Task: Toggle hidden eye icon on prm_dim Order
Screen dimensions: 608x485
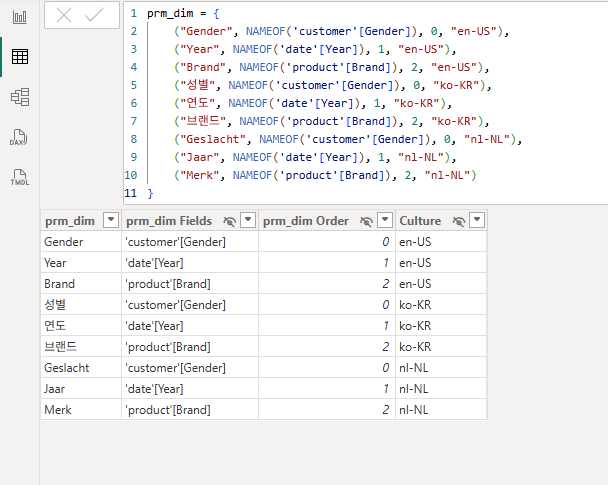Action: tap(366, 221)
